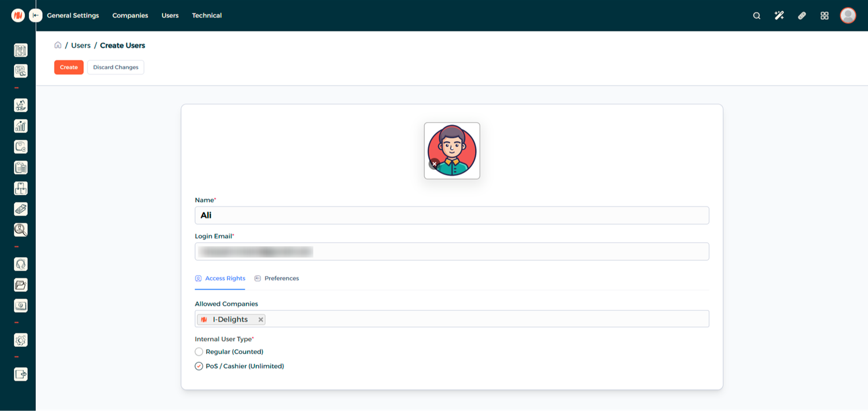Image resolution: width=868 pixels, height=411 pixels.
Task: Collapse the sidebar with the arrow toggle
Action: 36,16
